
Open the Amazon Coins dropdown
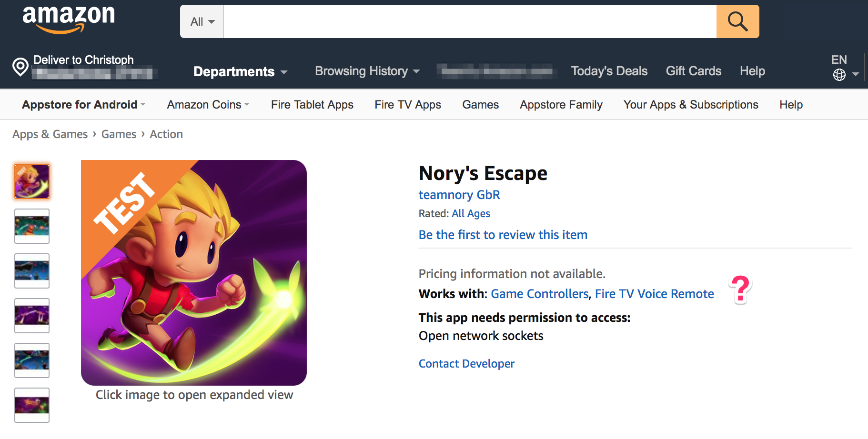coord(208,104)
